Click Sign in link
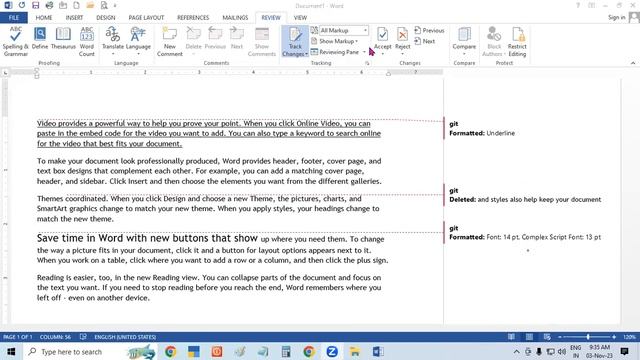 click(x=616, y=17)
